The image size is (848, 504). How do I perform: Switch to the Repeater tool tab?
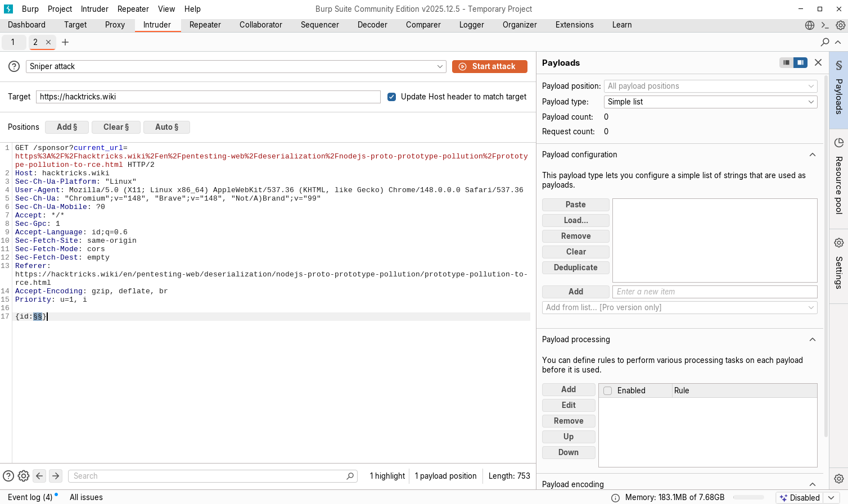pos(205,25)
